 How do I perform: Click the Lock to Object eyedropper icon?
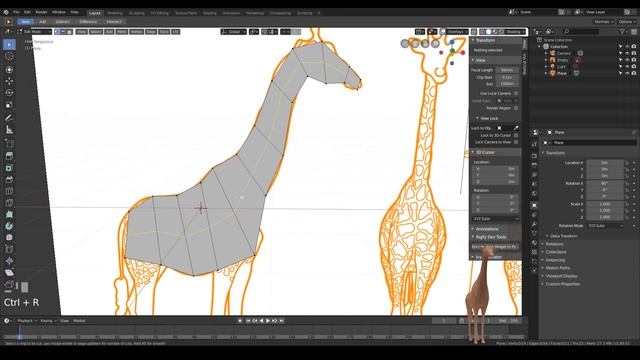[x=516, y=128]
